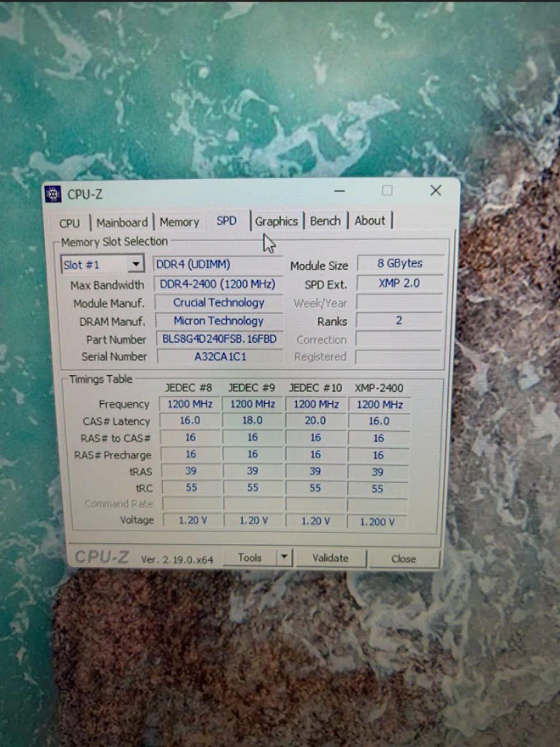Screen dimensions: 560x747
Task: Click the Ranks value 2
Action: 398,320
